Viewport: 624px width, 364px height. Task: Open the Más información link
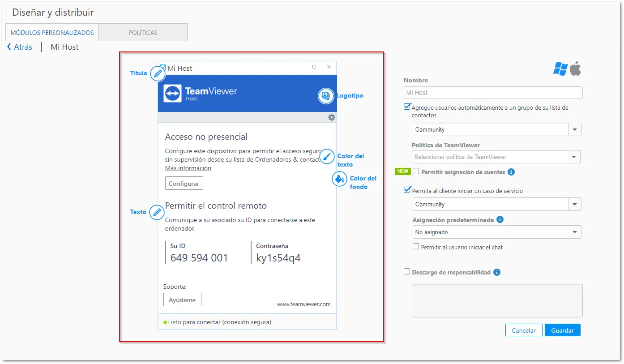188,168
